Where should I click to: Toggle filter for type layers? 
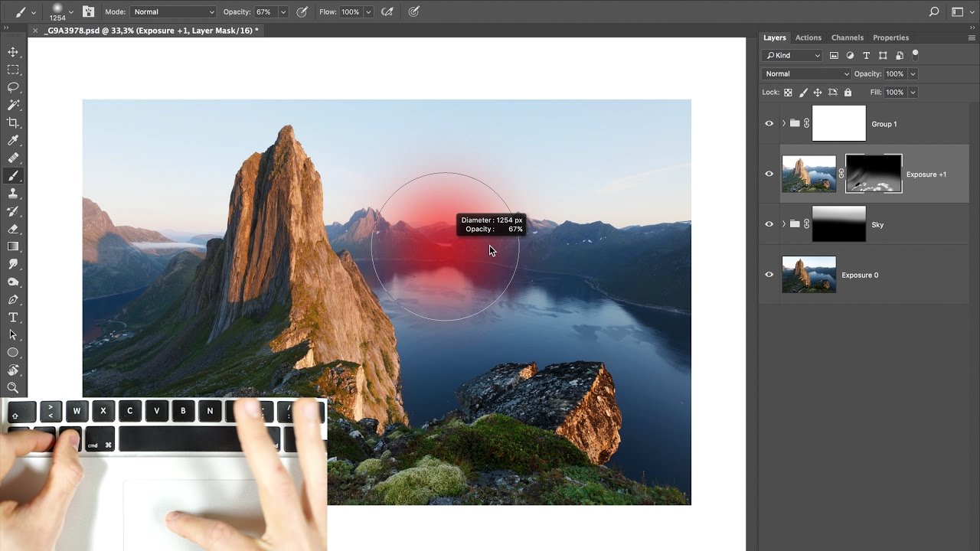pos(866,56)
